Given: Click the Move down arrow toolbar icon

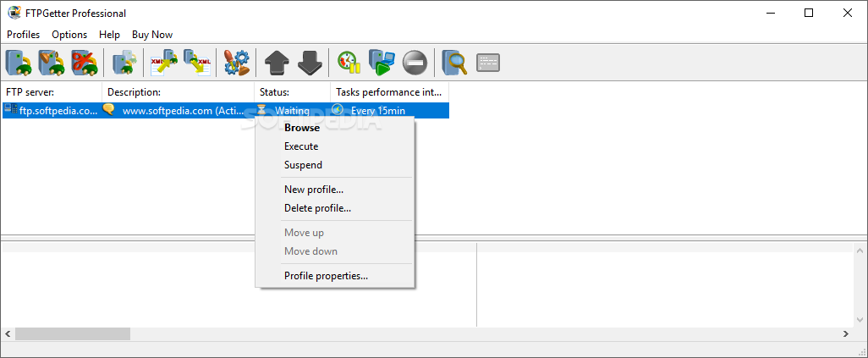Looking at the screenshot, I should tap(310, 63).
